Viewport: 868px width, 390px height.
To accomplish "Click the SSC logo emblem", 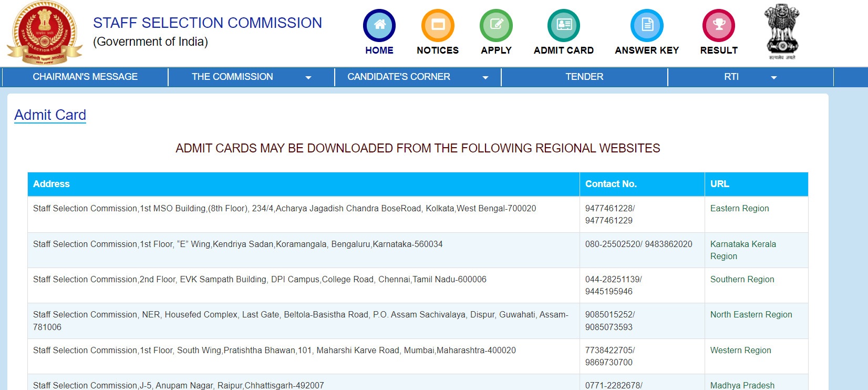I will [45, 33].
